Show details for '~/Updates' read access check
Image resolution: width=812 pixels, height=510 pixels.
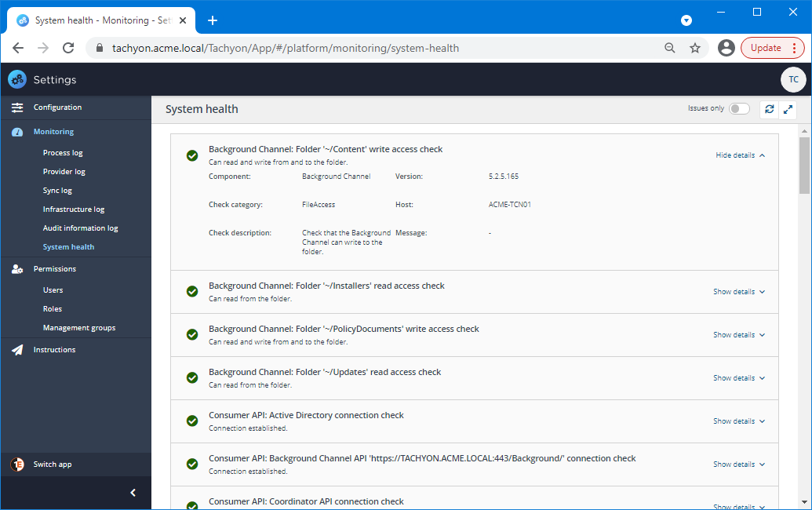pos(739,378)
